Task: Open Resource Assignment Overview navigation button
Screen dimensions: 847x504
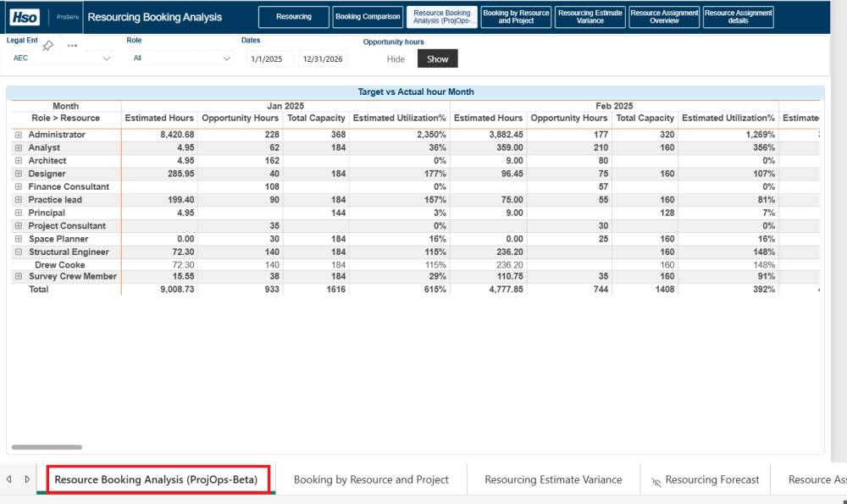Action: point(665,17)
